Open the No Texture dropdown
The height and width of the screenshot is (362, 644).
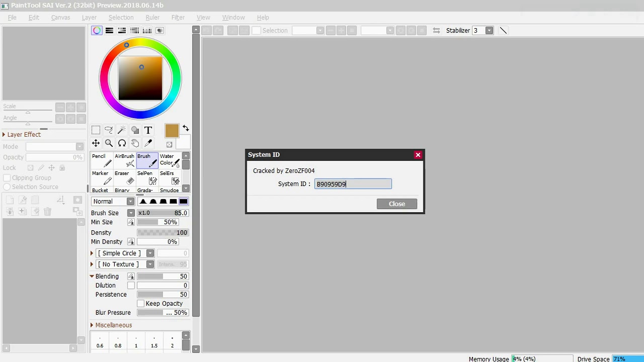[x=150, y=264]
